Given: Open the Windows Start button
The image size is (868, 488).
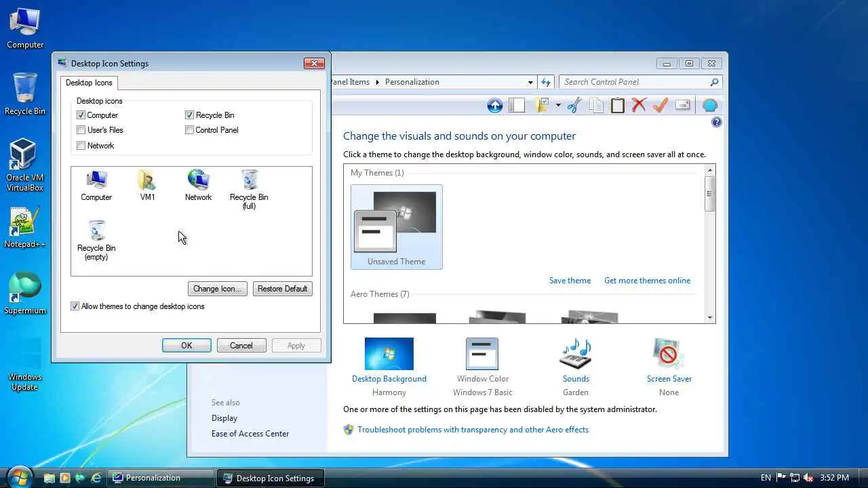Looking at the screenshot, I should click(x=19, y=476).
